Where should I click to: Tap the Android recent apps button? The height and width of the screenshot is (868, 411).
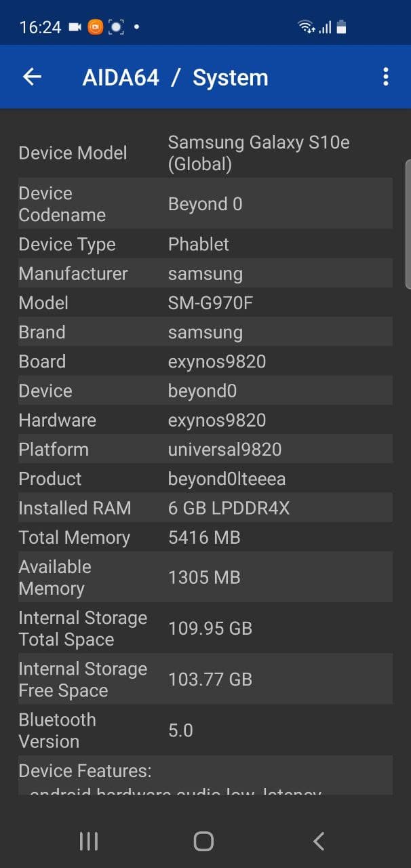pyautogui.click(x=89, y=842)
